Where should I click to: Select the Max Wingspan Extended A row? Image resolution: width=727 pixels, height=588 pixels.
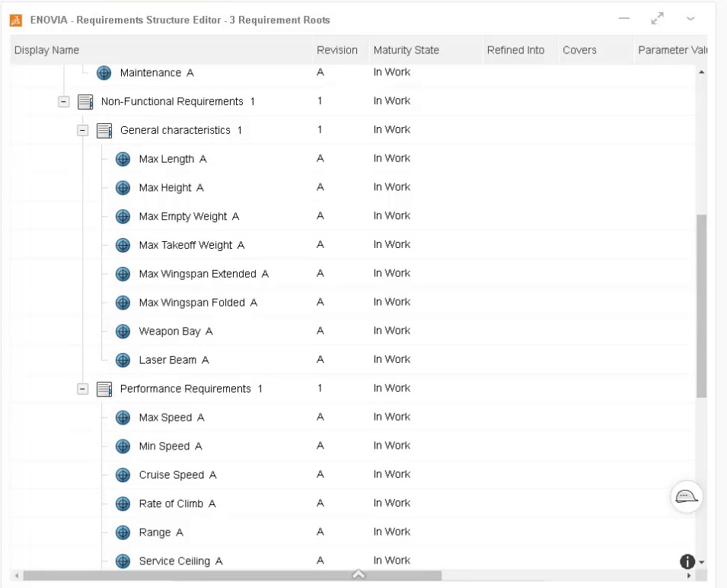coord(352,274)
